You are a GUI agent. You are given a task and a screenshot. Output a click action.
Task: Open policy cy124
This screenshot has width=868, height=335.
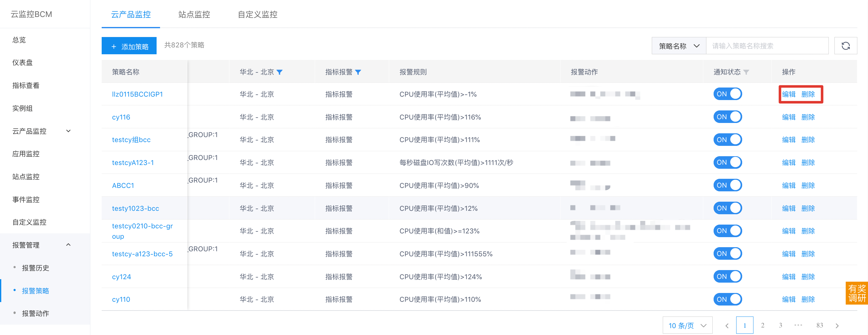pyautogui.click(x=121, y=277)
